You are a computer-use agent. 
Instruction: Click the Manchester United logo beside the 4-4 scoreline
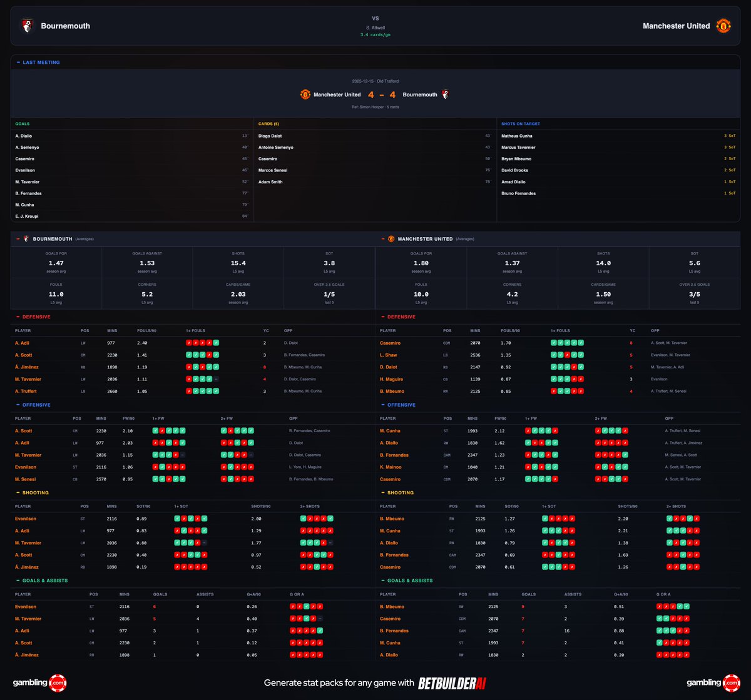305,94
